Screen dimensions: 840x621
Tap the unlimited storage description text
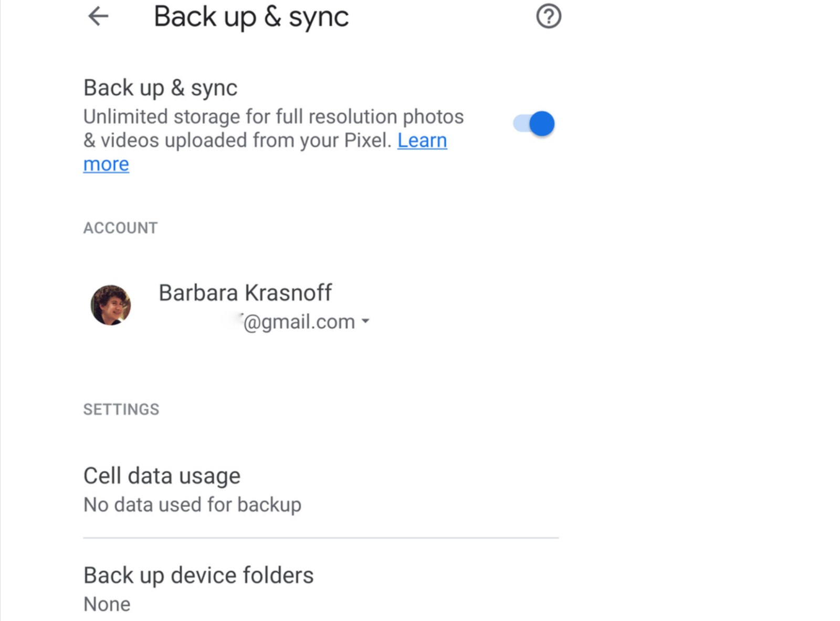tap(274, 128)
